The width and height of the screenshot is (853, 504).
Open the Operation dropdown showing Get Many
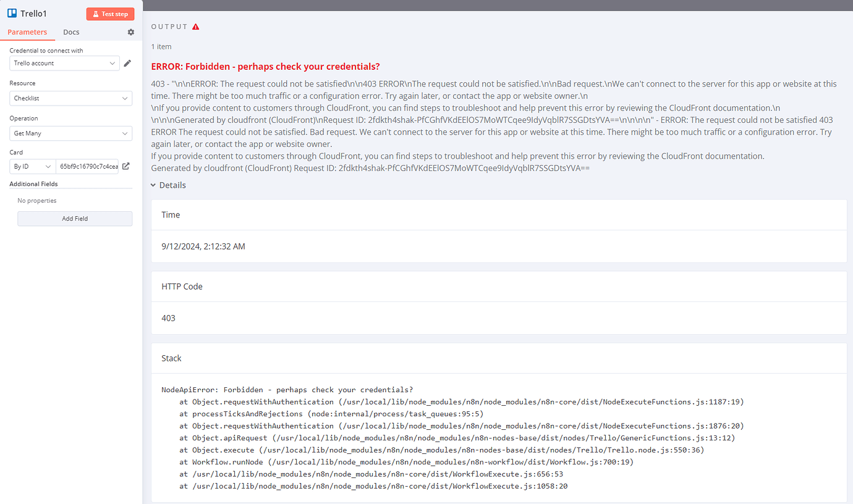(x=70, y=133)
